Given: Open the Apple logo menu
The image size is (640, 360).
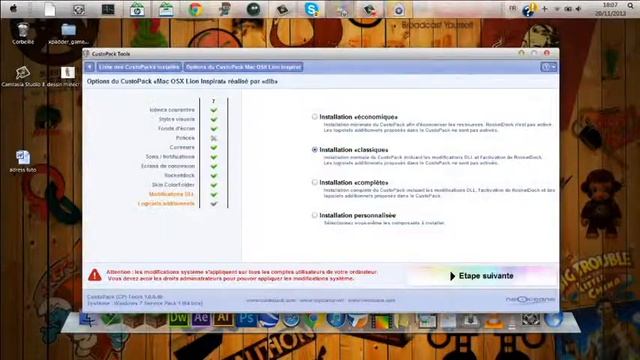Looking at the screenshot, I should (13, 9).
